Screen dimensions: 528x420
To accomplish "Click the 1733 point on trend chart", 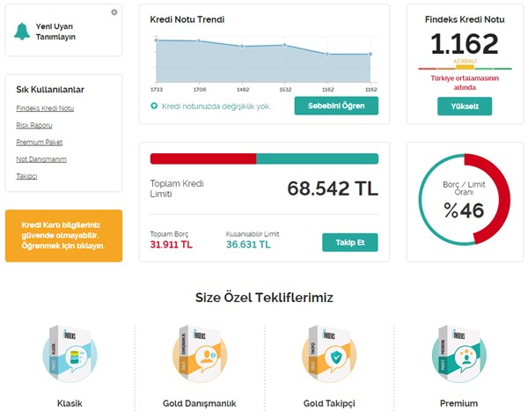I will coord(156,41).
